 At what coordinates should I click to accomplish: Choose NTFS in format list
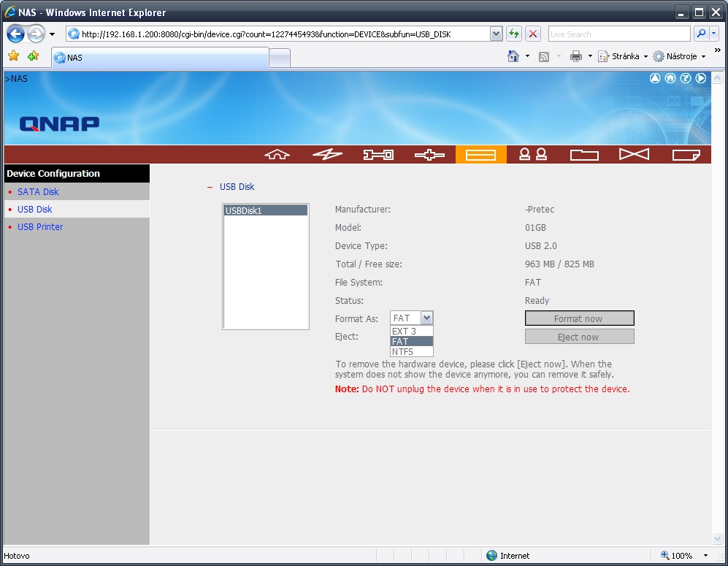pyautogui.click(x=412, y=351)
